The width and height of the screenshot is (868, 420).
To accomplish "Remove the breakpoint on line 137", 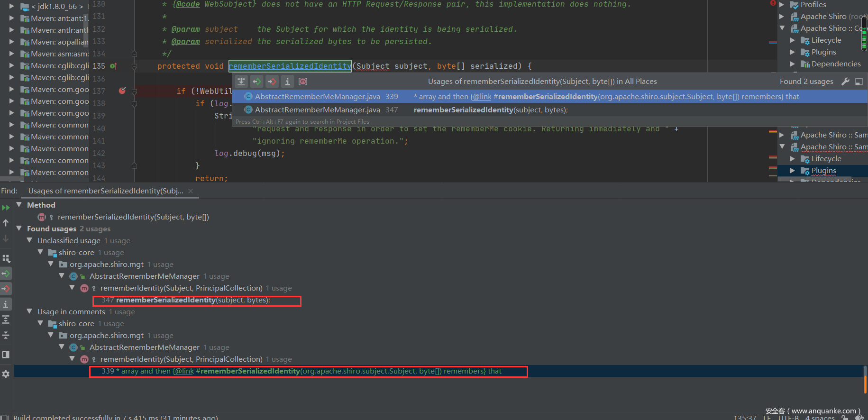I will (x=122, y=91).
